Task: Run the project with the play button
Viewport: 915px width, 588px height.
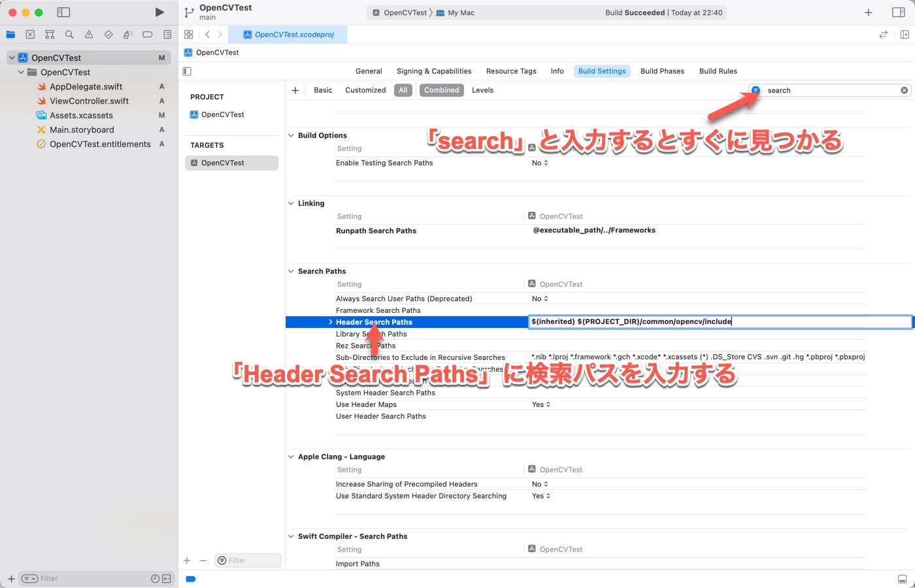Action: coord(159,12)
